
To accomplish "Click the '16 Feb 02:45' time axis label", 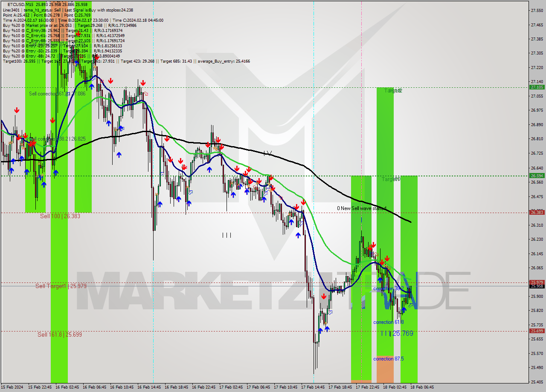I will (x=67, y=387).
